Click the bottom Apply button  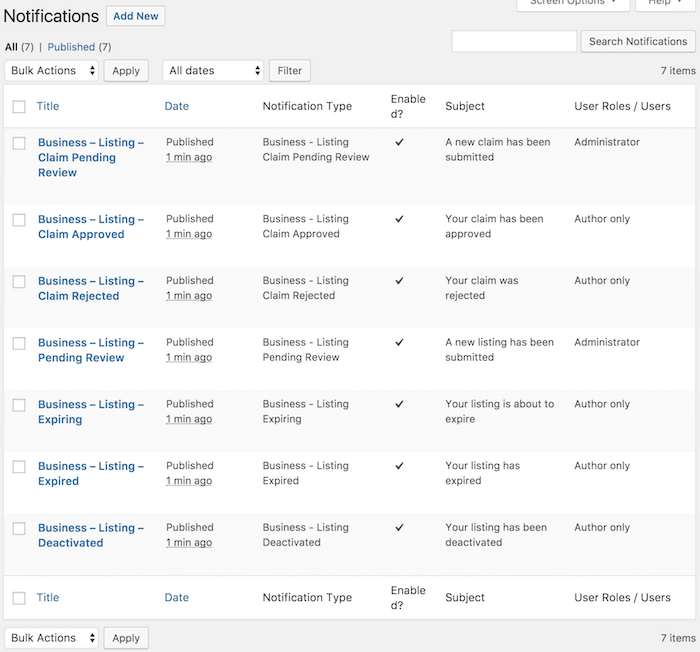(x=126, y=638)
